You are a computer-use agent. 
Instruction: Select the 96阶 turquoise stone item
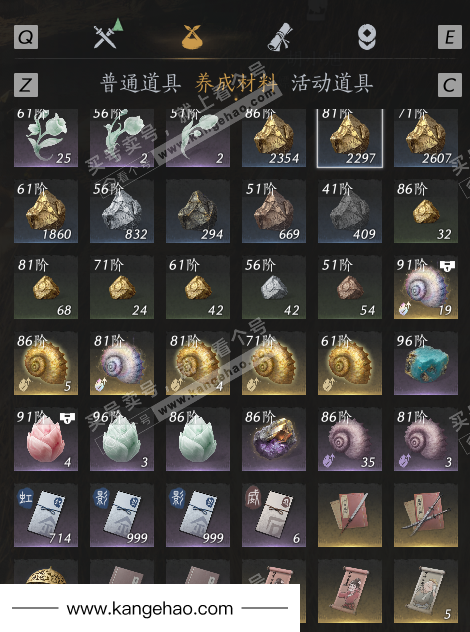coord(426,363)
